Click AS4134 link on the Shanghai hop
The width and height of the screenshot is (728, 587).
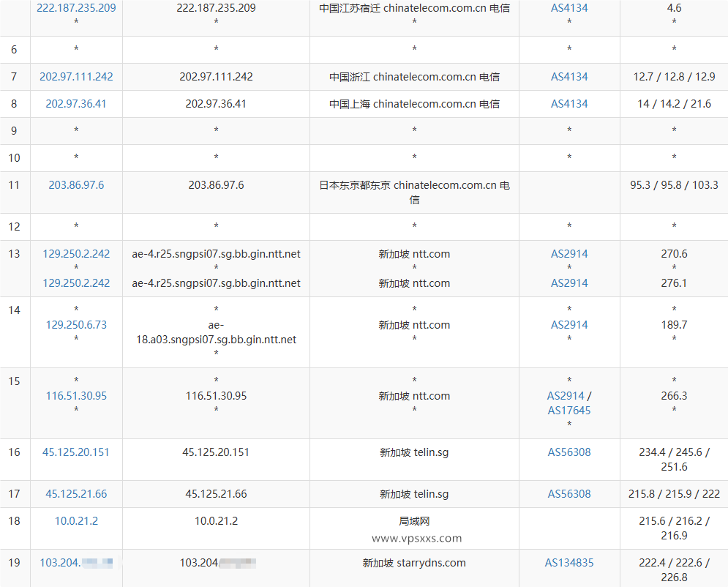[569, 103]
